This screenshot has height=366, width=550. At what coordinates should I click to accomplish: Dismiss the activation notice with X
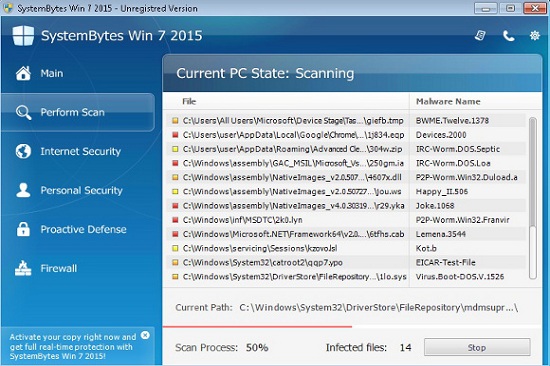(145, 335)
